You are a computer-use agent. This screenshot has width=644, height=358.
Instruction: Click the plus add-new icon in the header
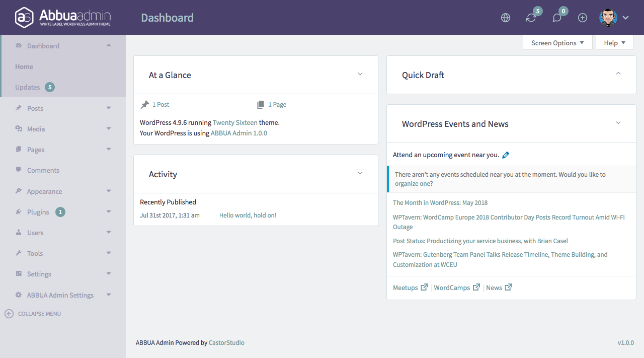pyautogui.click(x=583, y=18)
